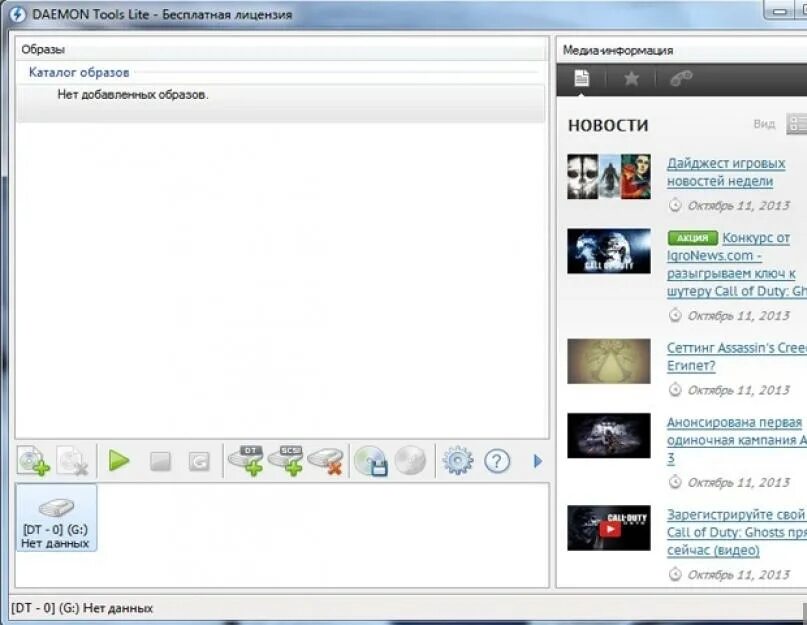The image size is (807, 625).
Task: Remove virtual drive with red X icon
Action: pos(326,460)
